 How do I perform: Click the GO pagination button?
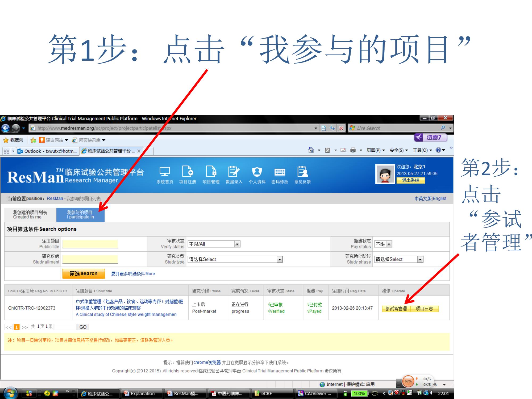pyautogui.click(x=83, y=327)
